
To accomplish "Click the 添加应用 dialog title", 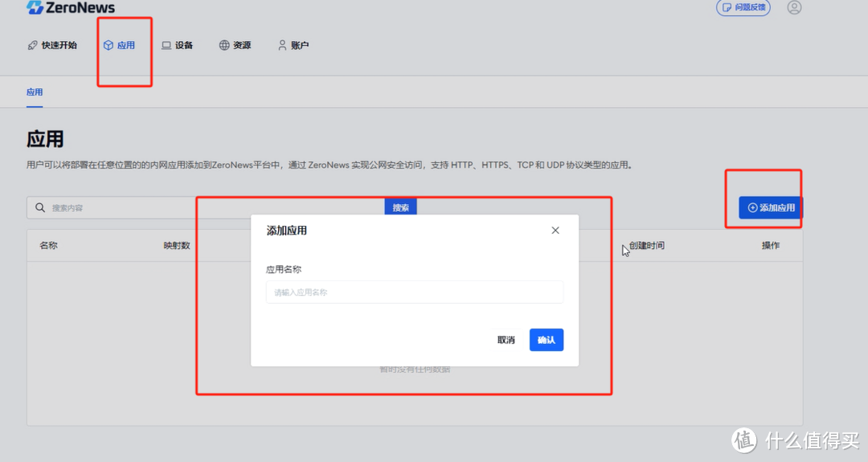I will click(287, 231).
